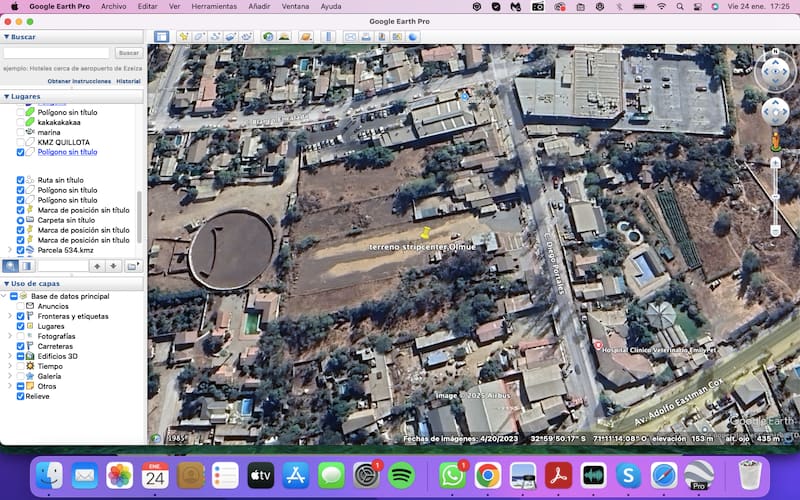This screenshot has width=800, height=500.
Task: Toggle sunlight across the landscape
Action: point(284,37)
